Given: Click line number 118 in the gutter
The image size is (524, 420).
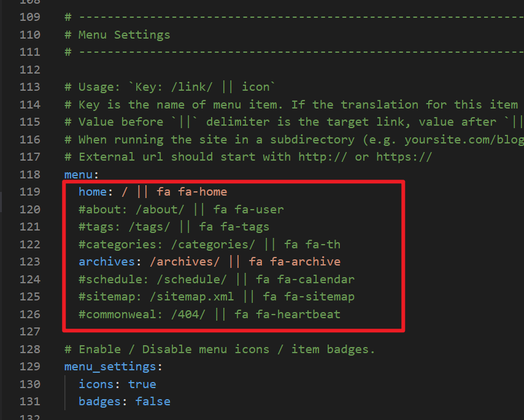Looking at the screenshot, I should pyautogui.click(x=30, y=174).
